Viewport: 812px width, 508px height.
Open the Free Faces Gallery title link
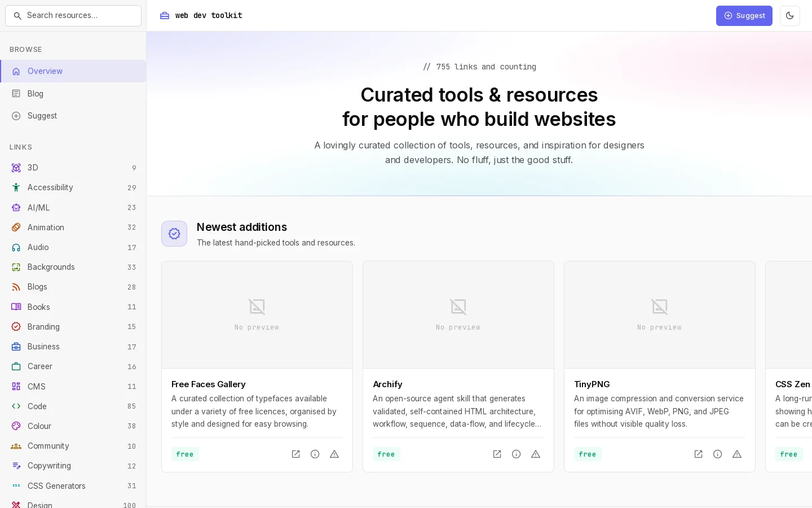[x=209, y=384]
